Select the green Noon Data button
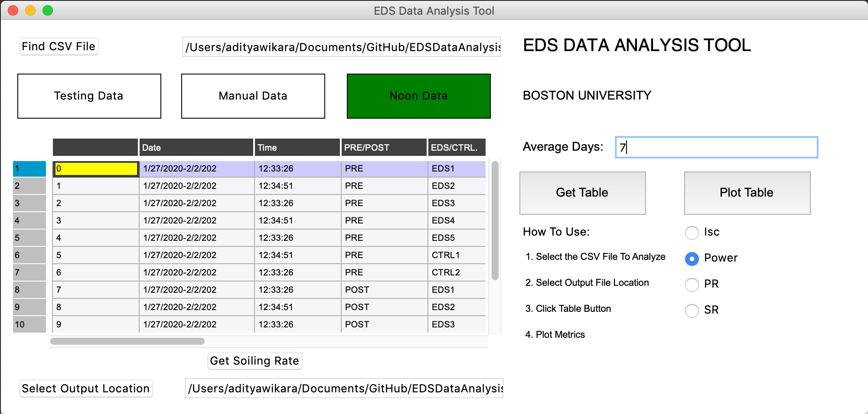 click(x=419, y=96)
